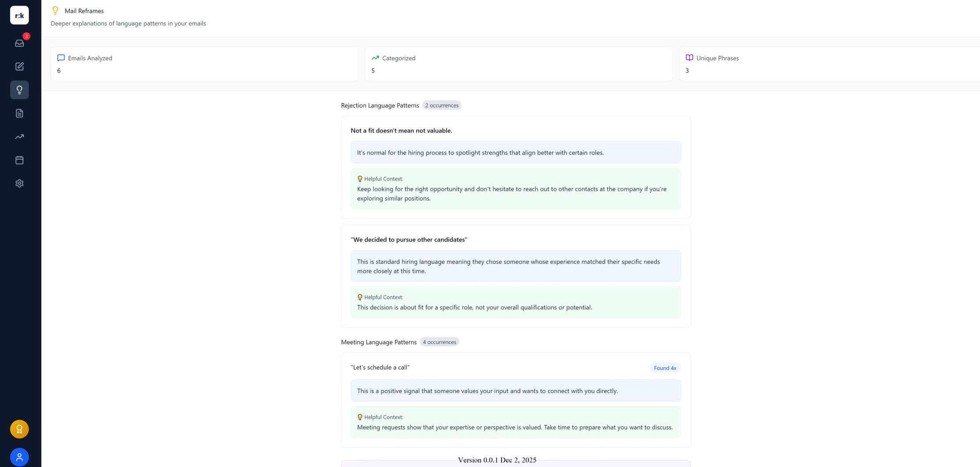The image size is (980, 467).
Task: Open the settings gear icon
Action: 19,183
